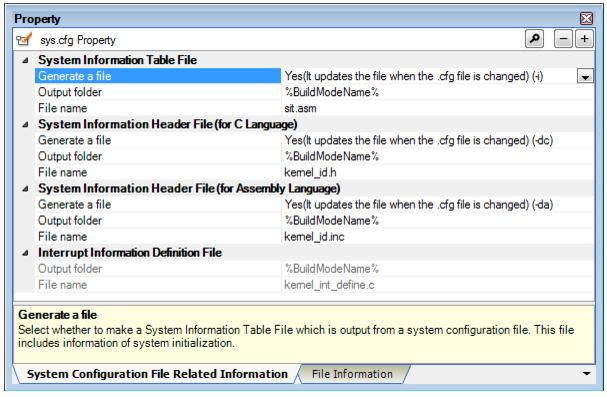Open the tab list arrow at bottom right

coord(586,374)
